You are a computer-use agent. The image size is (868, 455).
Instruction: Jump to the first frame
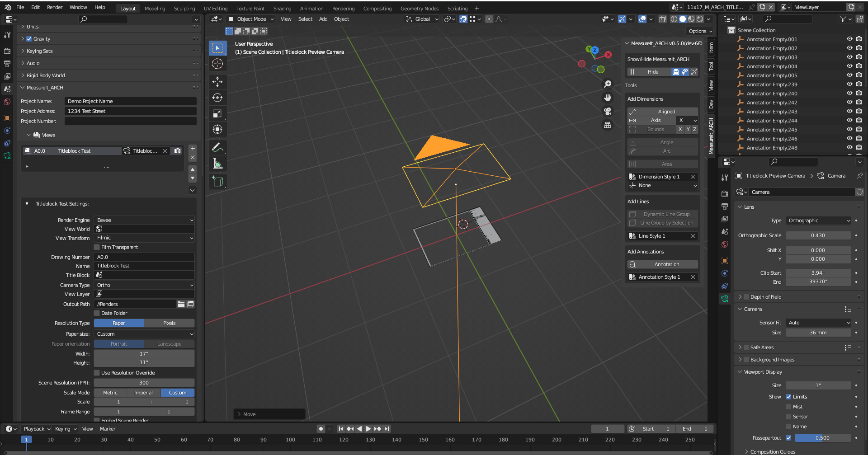coord(341,429)
